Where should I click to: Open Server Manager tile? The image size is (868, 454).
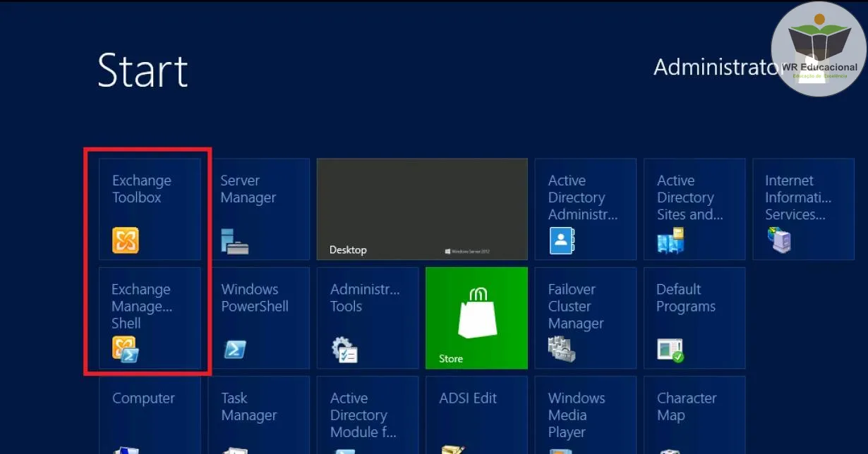pyautogui.click(x=258, y=209)
